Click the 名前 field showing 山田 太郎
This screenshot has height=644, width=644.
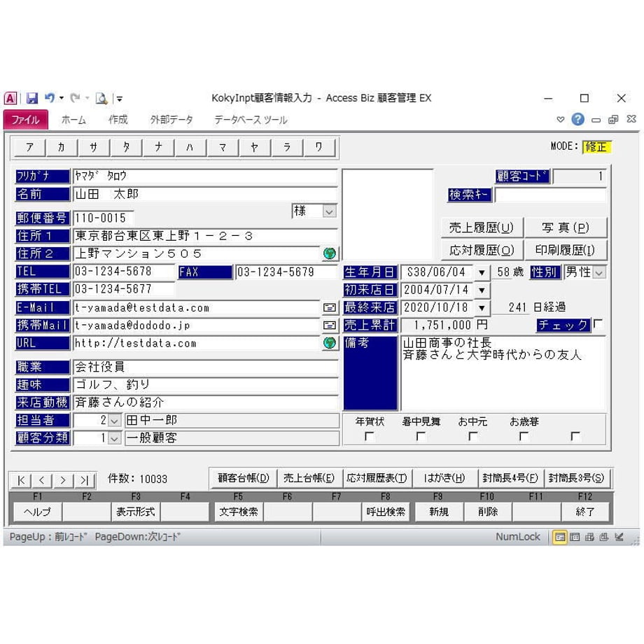pos(205,194)
